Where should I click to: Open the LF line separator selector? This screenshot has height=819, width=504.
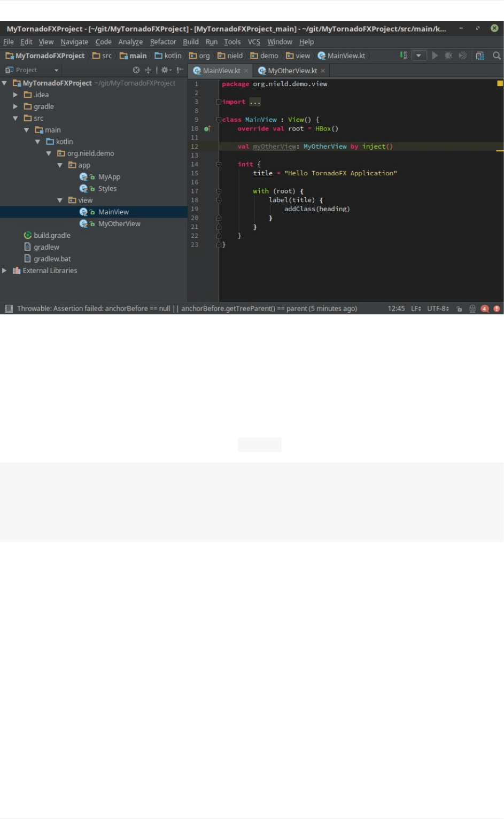pos(416,308)
